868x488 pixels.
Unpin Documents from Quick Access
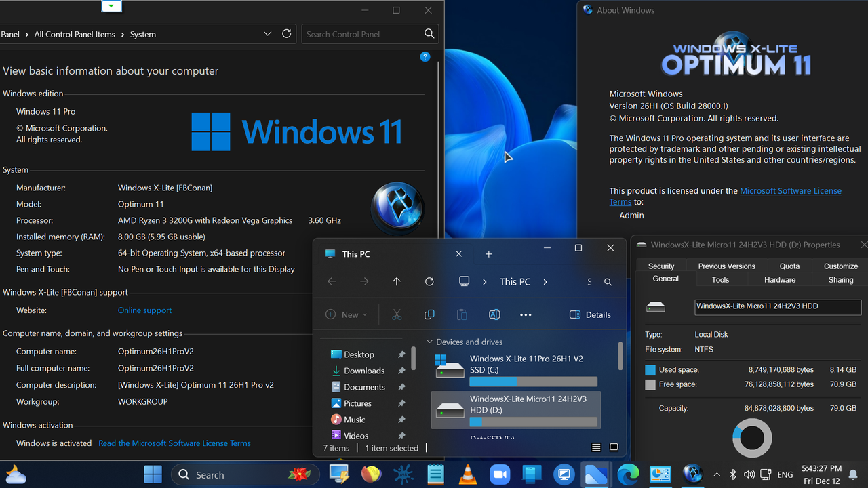tap(401, 386)
